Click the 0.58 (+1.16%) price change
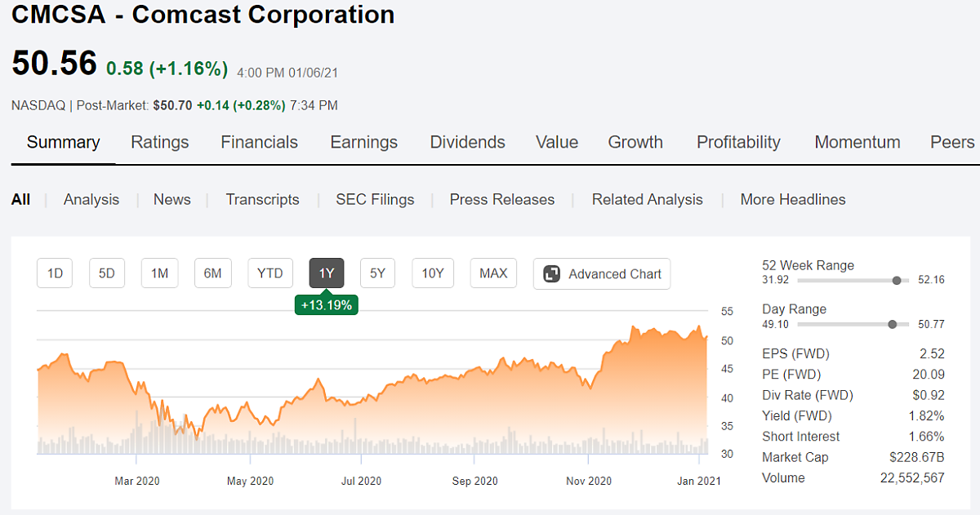The height and width of the screenshot is (515, 980). click(167, 69)
